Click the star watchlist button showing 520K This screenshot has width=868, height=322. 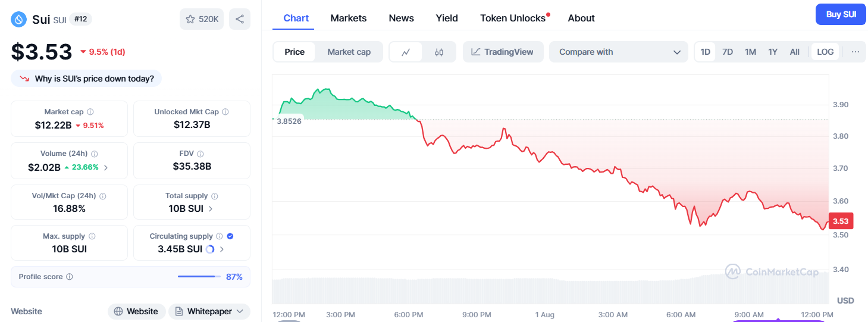202,19
